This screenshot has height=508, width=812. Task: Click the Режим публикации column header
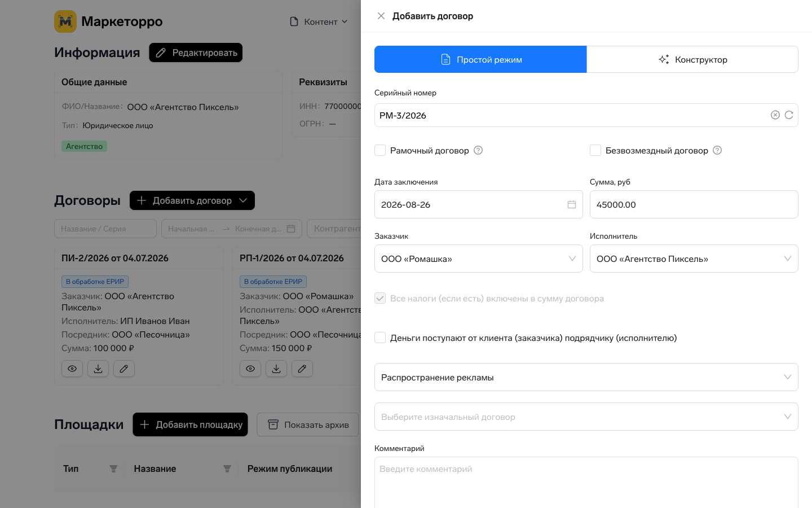point(290,468)
